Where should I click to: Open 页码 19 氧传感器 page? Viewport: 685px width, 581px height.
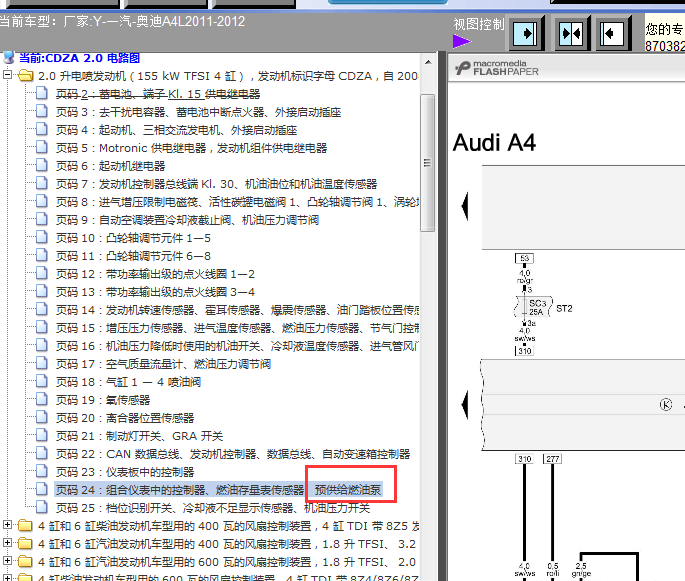[x=103, y=400]
